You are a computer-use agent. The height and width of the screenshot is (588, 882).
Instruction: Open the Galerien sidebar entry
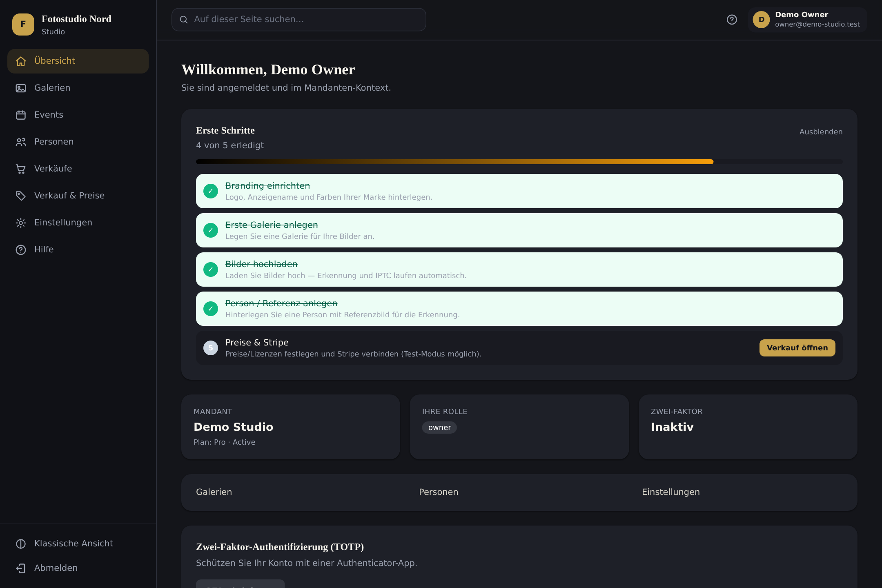(x=78, y=88)
